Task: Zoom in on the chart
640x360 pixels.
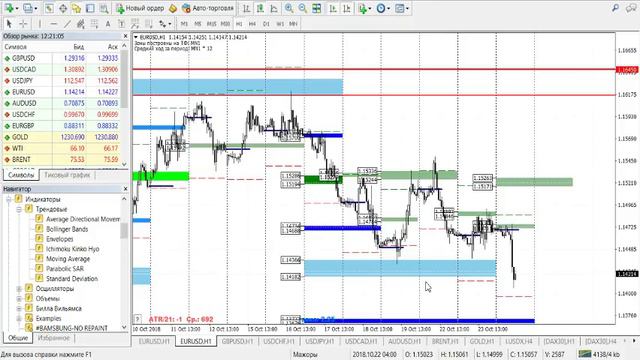Action: point(289,8)
